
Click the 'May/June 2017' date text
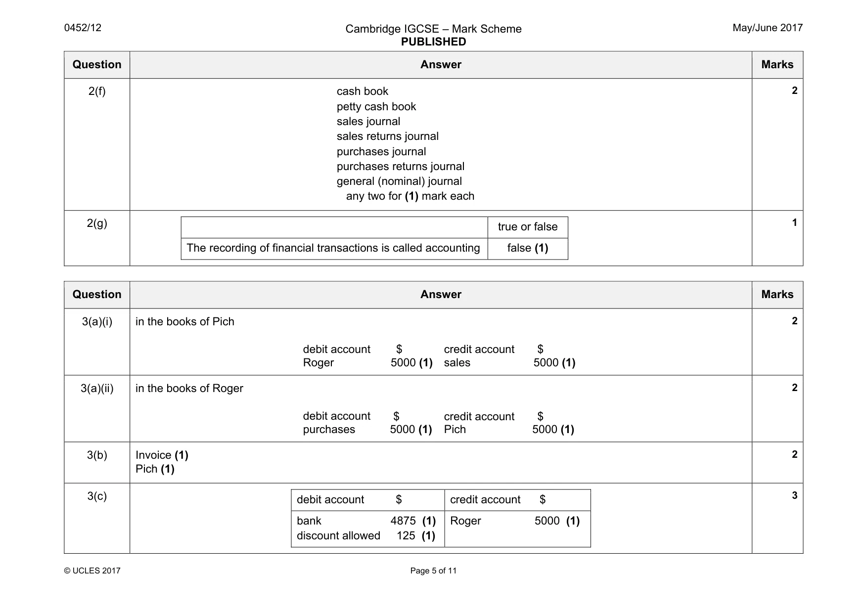pos(768,28)
